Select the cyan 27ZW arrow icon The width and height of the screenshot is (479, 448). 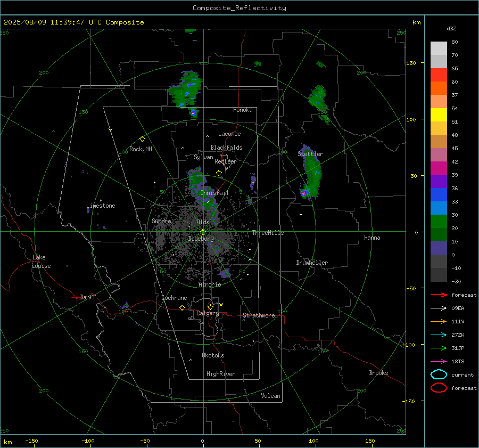(x=439, y=335)
